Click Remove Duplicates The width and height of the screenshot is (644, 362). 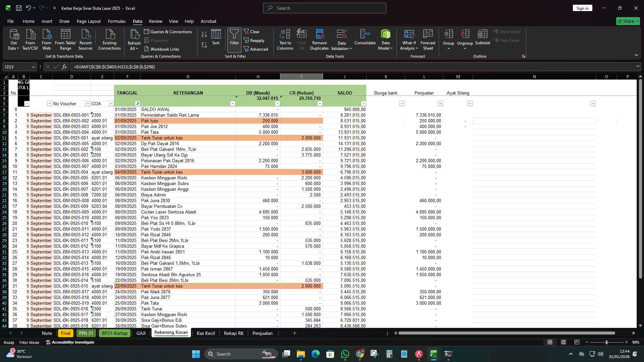pyautogui.click(x=319, y=39)
